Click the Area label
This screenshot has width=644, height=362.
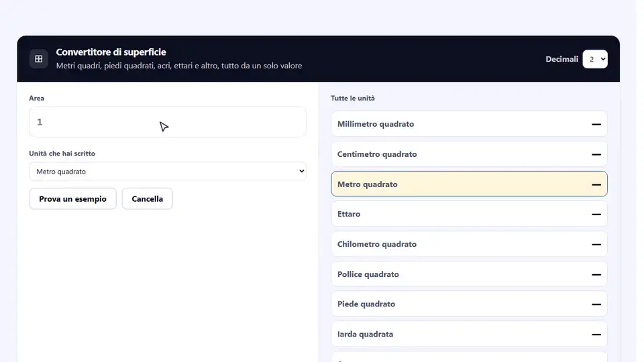(x=36, y=98)
